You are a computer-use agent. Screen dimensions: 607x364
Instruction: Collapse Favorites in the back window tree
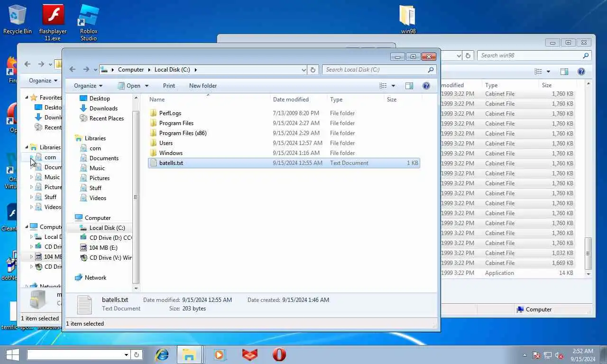pyautogui.click(x=27, y=97)
